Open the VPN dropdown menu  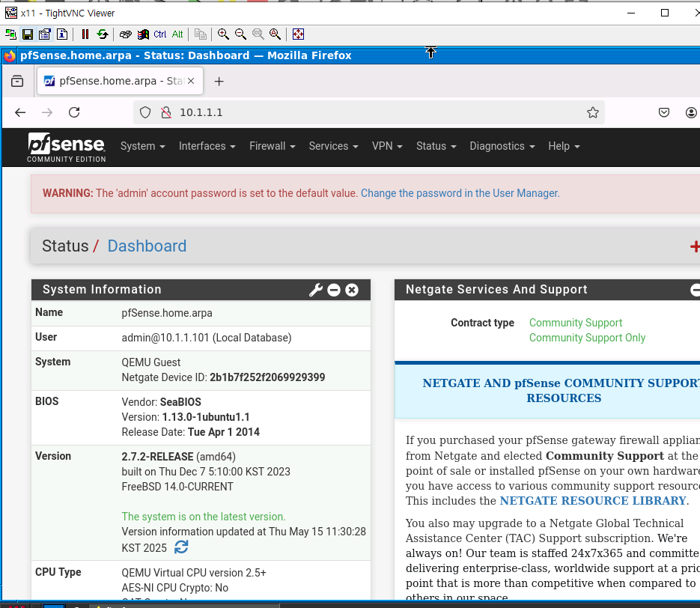(x=387, y=146)
